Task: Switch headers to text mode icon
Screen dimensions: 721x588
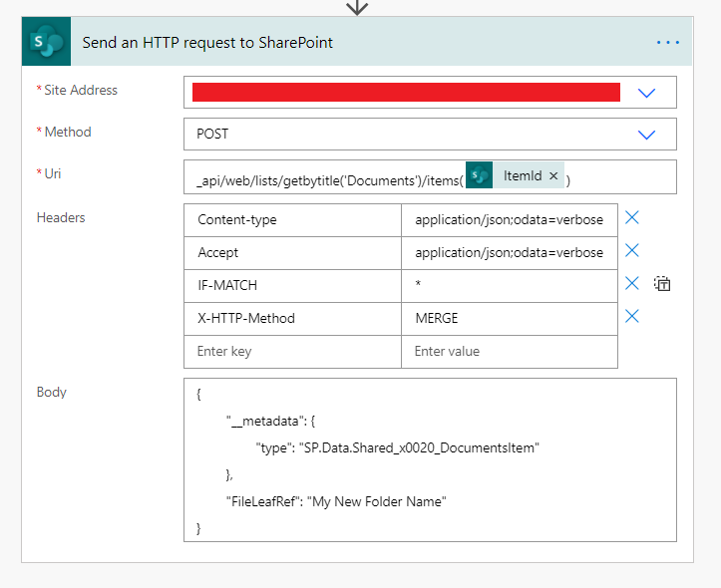Action: pos(662,283)
